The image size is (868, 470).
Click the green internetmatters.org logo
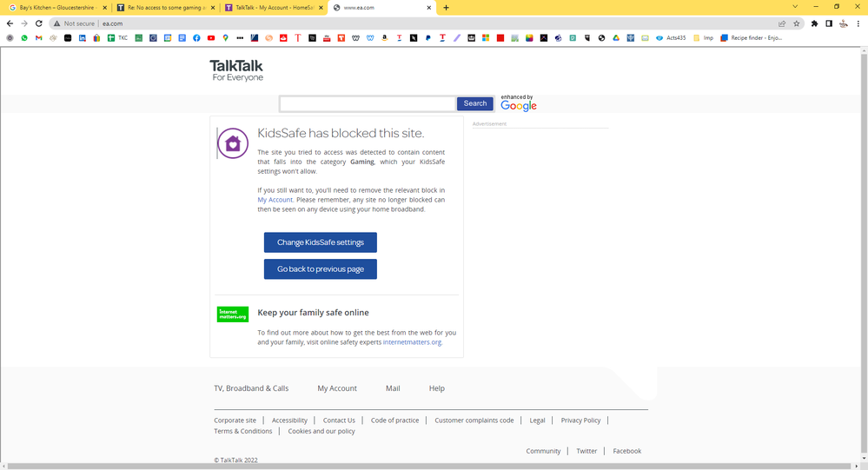pos(233,314)
